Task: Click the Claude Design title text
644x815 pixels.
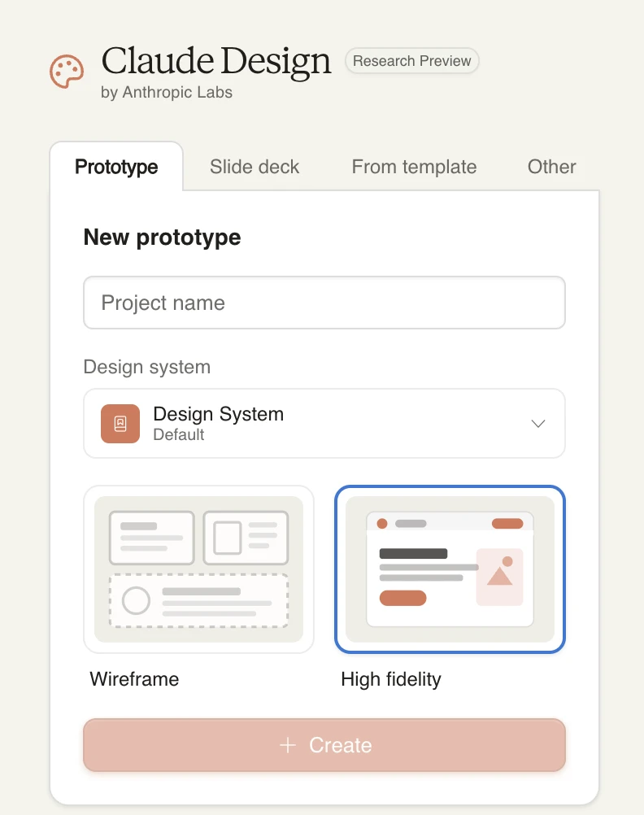Action: pos(216,61)
